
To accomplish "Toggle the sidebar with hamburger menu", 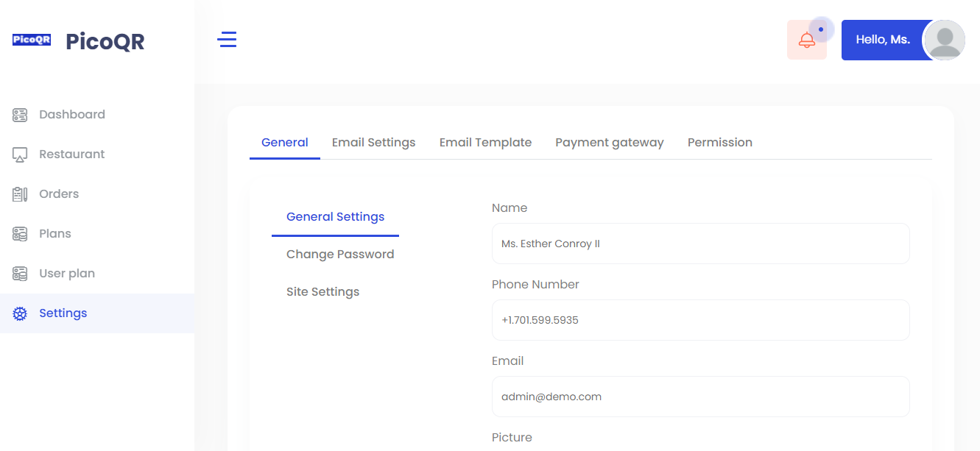I will [227, 40].
